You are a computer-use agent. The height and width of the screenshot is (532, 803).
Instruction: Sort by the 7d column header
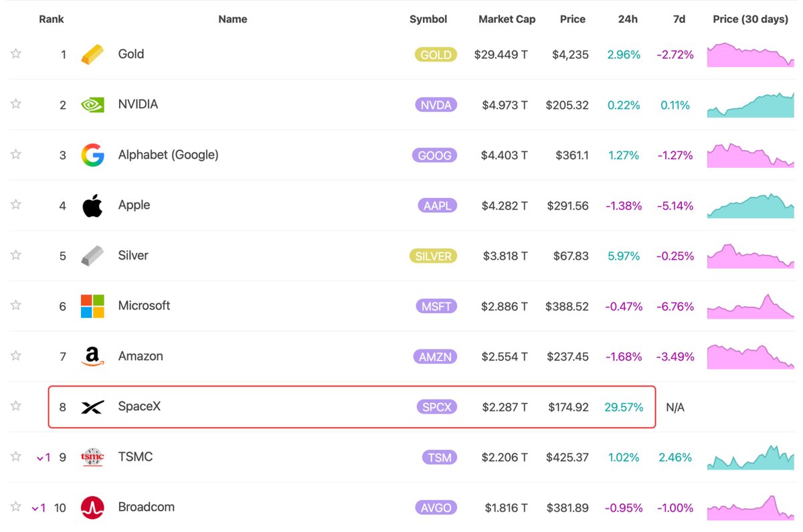click(679, 19)
